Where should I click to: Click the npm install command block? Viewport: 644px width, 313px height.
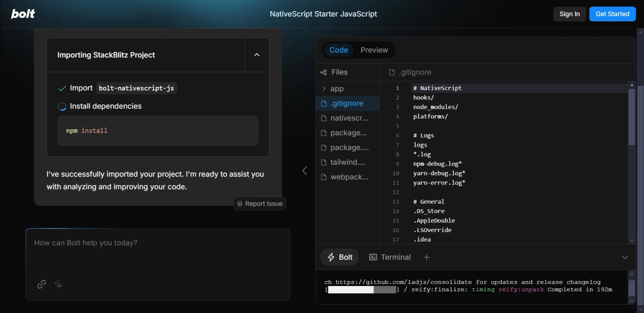(158, 131)
